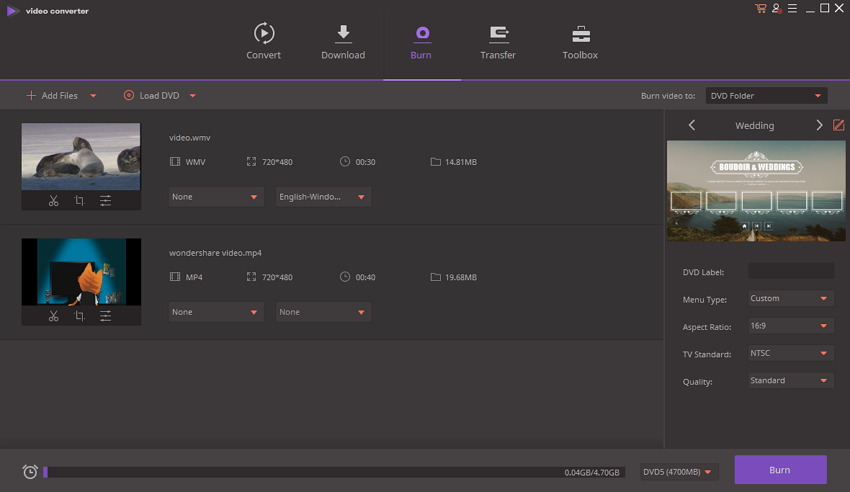Open effects settings for wondershare video.mp4
850x492 pixels.
coord(105,316)
